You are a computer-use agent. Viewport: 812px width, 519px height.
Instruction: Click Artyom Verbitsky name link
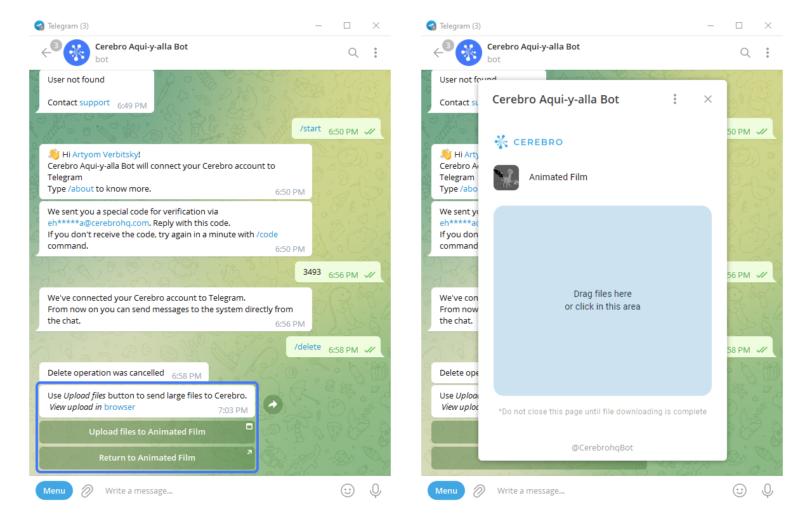[x=105, y=154]
